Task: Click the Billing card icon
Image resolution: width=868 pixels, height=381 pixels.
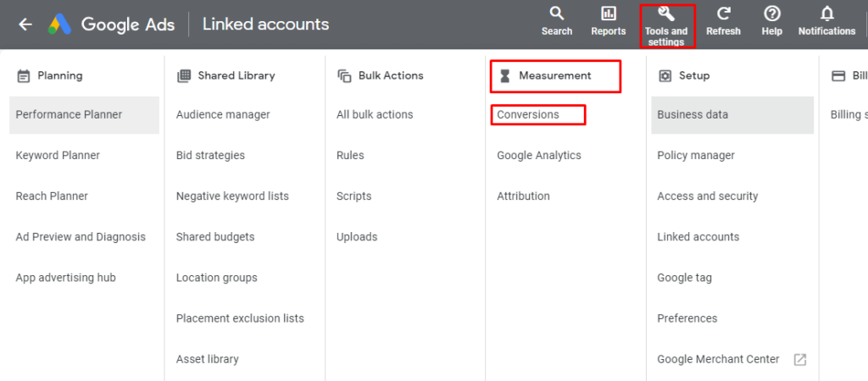Action: coord(838,75)
